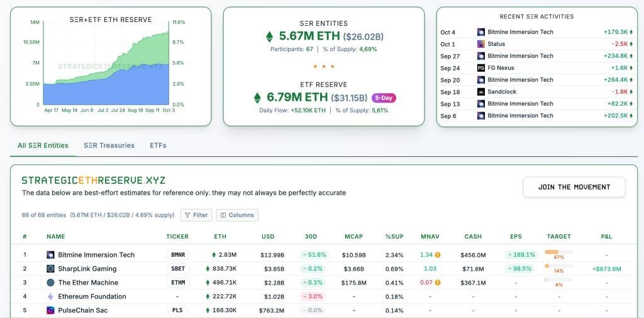Viewport: 644px width, 318px height.
Task: Click SharpLink Gaming's logo in the table
Action: (51, 269)
